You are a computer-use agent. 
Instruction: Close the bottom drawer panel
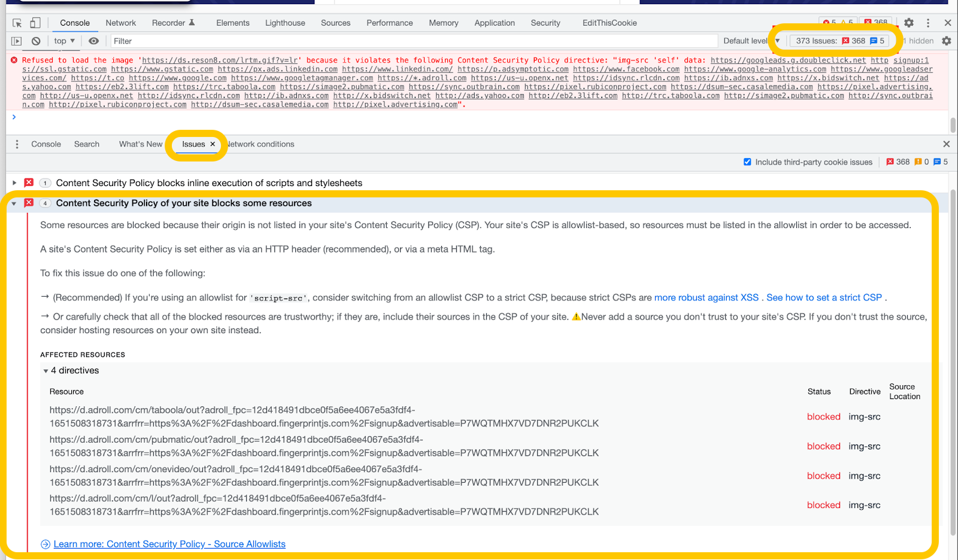pyautogui.click(x=946, y=144)
